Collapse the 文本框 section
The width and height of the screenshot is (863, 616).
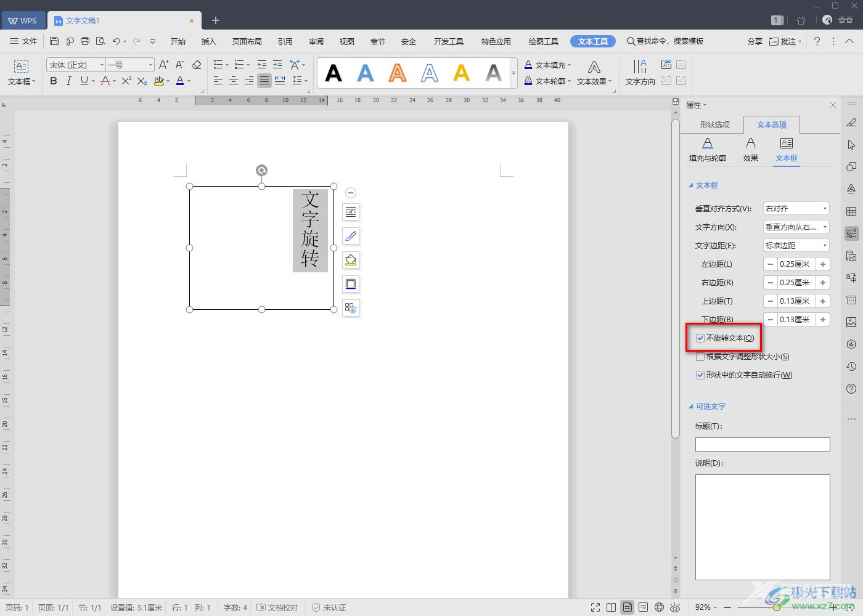click(x=691, y=185)
